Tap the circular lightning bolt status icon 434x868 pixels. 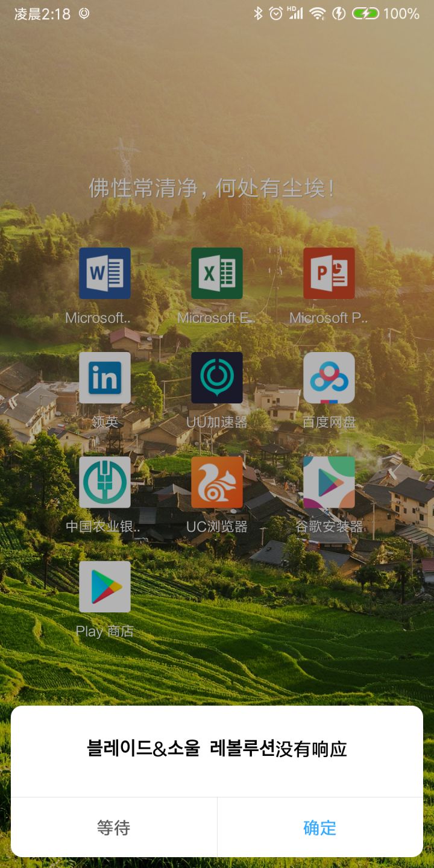(x=339, y=13)
